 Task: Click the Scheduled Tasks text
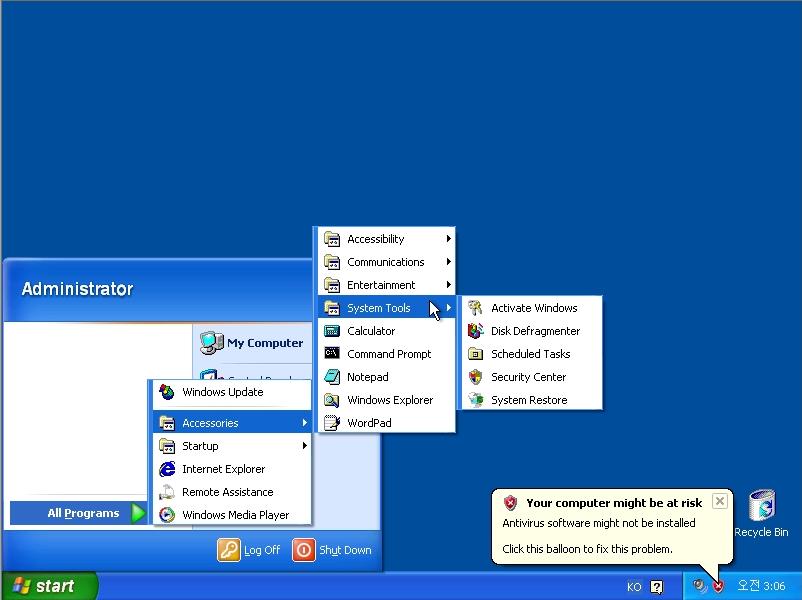(x=530, y=354)
